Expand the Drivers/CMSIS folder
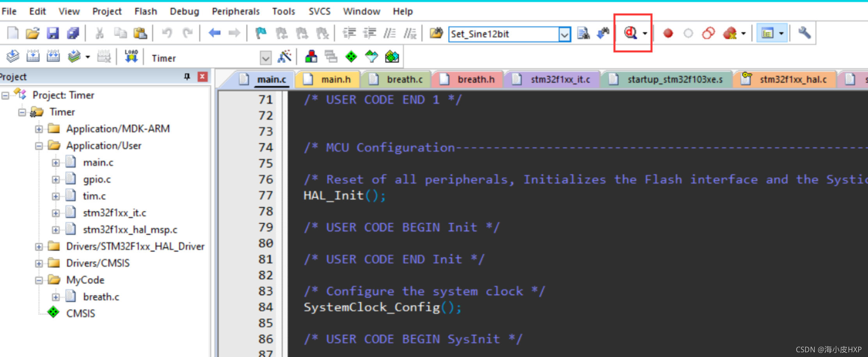 (39, 263)
